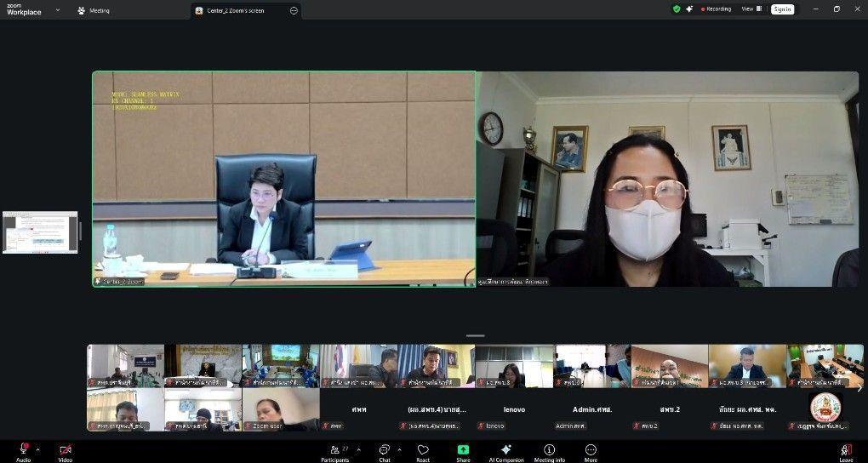
Task: Switch to the Meeting tab
Action: 94,10
